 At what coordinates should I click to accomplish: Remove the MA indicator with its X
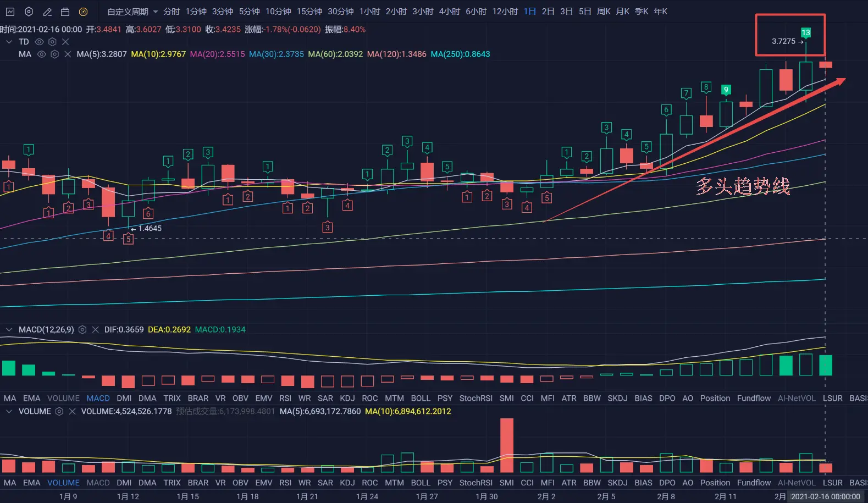click(68, 54)
